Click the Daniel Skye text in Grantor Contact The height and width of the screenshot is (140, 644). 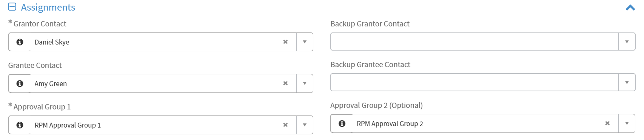point(52,42)
